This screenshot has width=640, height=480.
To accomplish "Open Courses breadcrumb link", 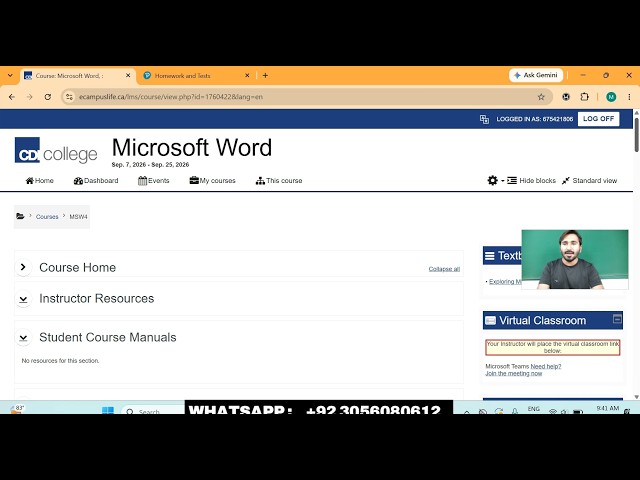I will click(x=47, y=217).
